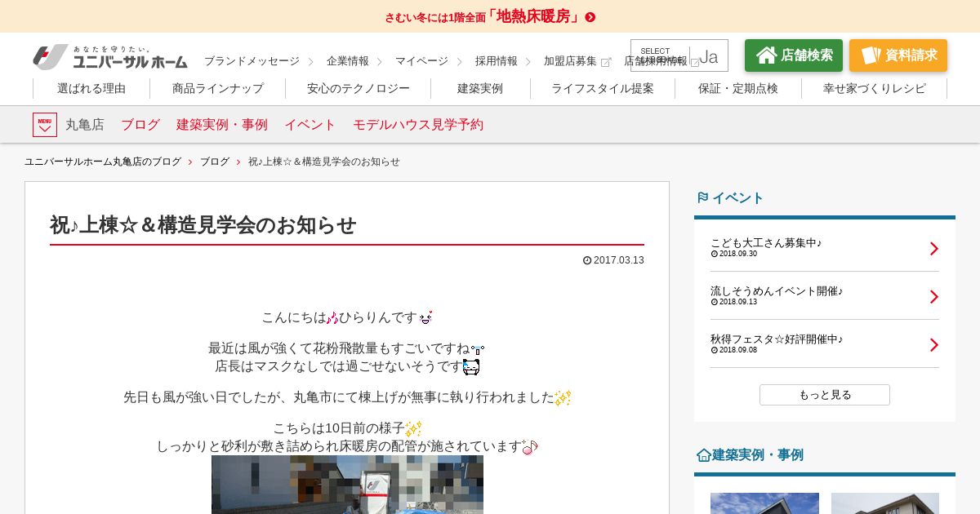Click the 資料請求 orange button
The width and height of the screenshot is (980, 514).
point(898,55)
